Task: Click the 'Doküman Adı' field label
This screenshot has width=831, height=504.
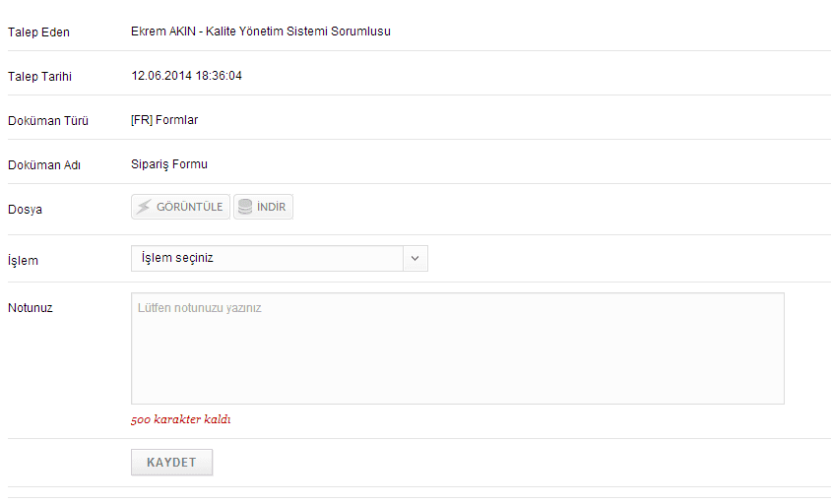Action: click(44, 165)
